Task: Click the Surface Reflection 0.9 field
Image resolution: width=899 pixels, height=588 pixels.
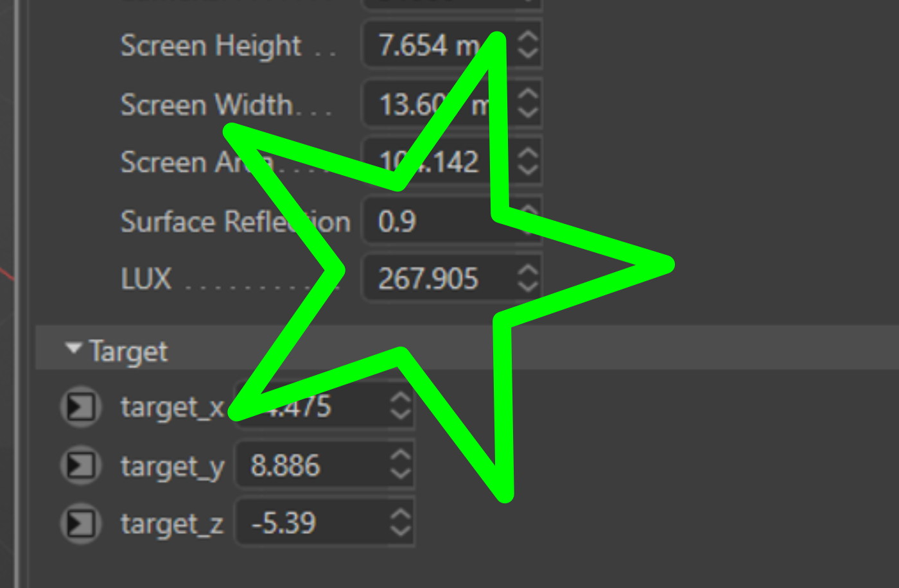Action: pyautogui.click(x=452, y=221)
